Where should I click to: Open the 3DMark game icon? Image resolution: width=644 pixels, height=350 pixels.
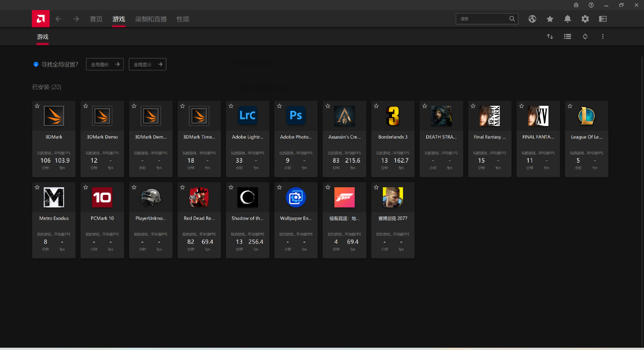(54, 116)
